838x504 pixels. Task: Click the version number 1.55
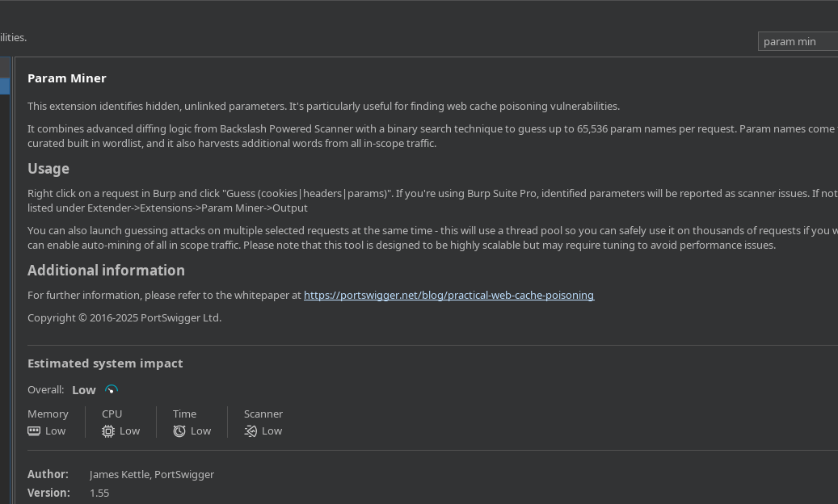[99, 493]
